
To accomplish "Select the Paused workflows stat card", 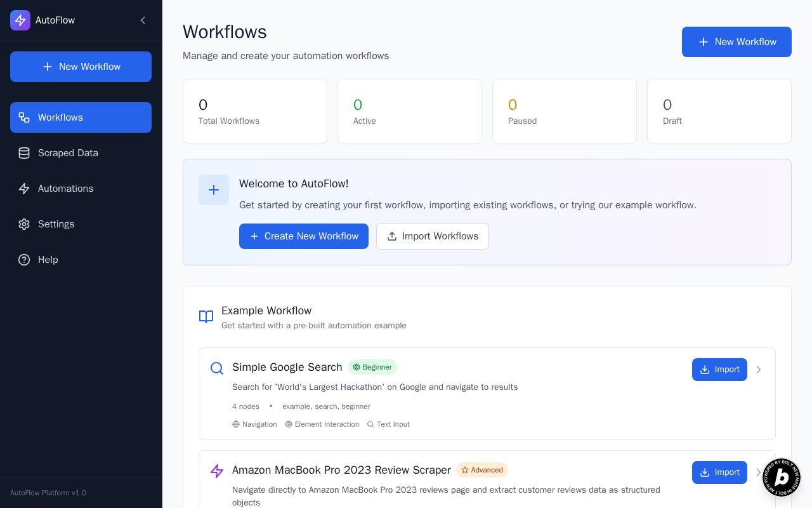I will click(565, 111).
